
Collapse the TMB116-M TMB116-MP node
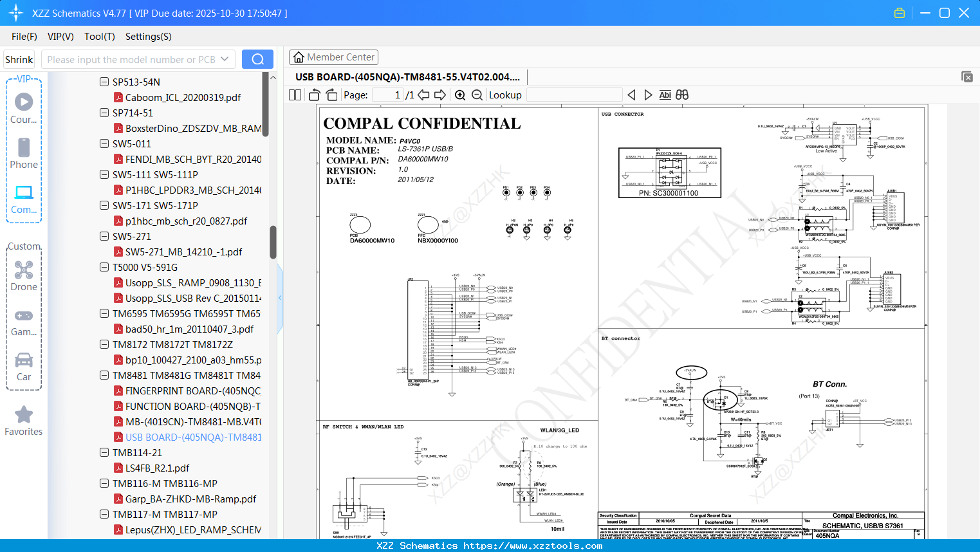pyautogui.click(x=104, y=483)
